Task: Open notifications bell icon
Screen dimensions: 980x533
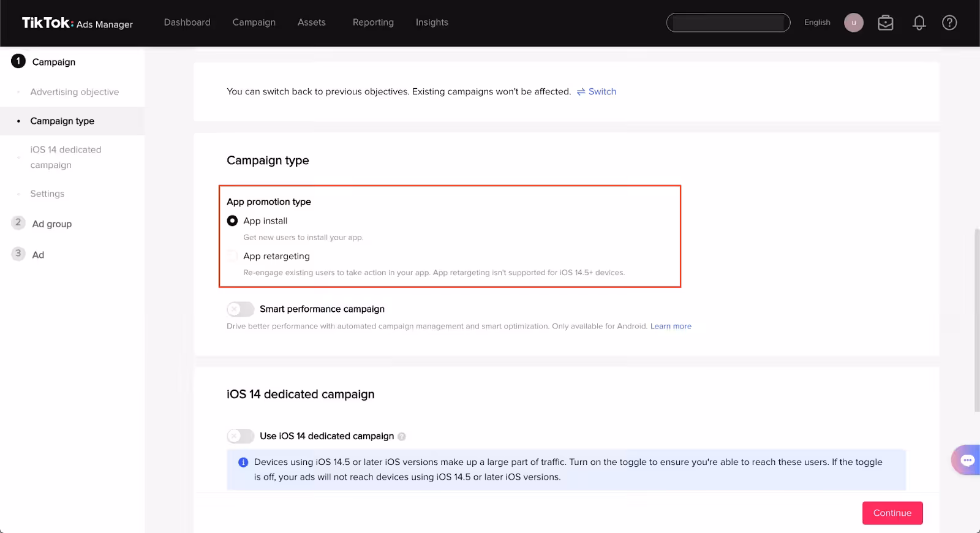Action: coord(919,23)
